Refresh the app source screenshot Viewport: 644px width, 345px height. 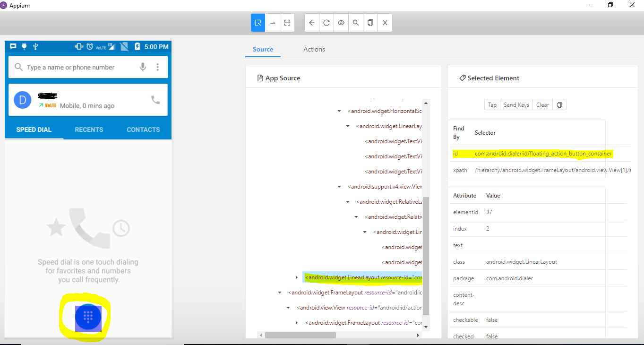pos(326,22)
